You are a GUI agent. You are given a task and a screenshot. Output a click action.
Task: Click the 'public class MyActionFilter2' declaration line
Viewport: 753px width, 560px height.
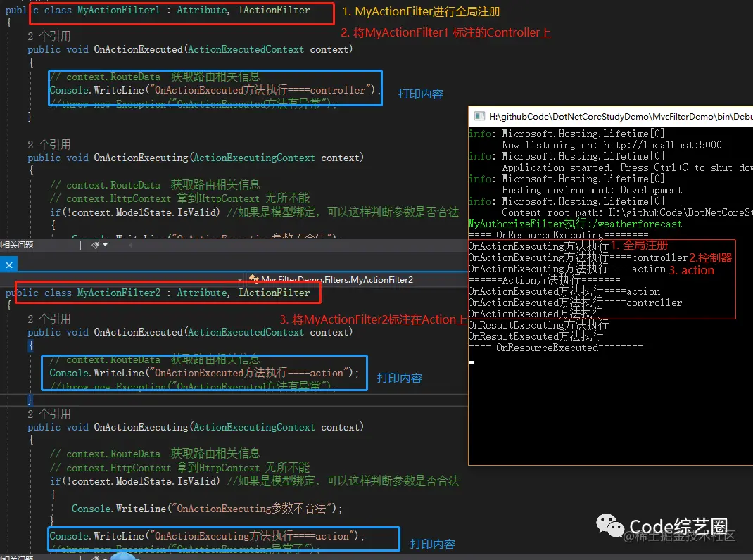(x=158, y=293)
